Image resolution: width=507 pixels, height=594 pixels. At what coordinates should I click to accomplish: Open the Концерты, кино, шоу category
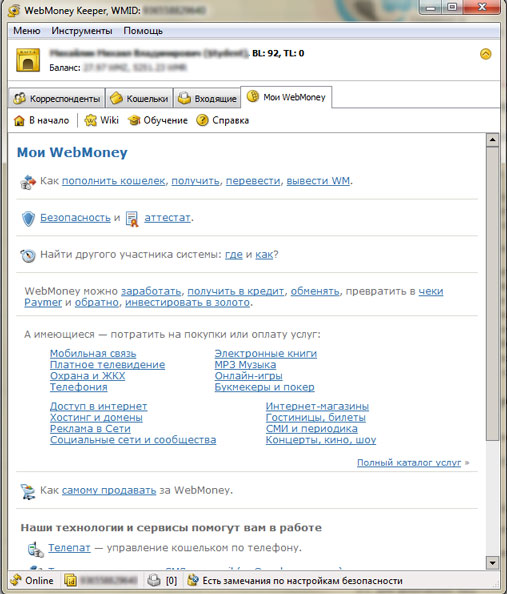coord(321,440)
